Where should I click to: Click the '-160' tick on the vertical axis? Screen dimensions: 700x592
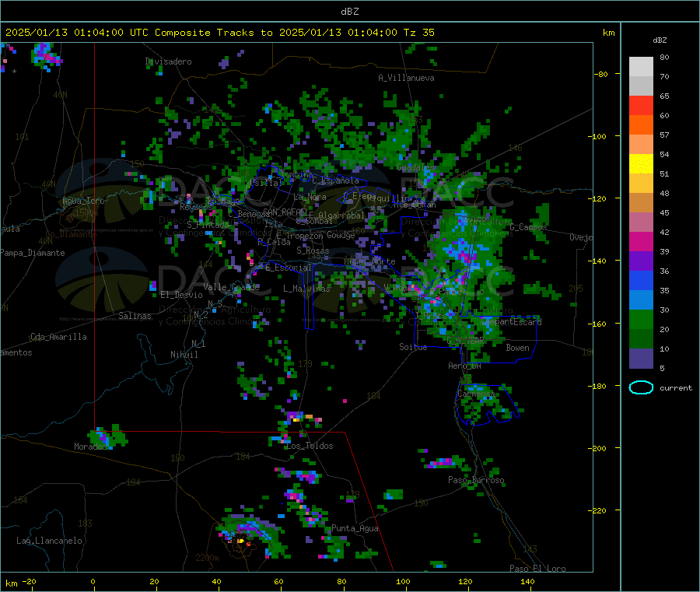click(x=599, y=324)
